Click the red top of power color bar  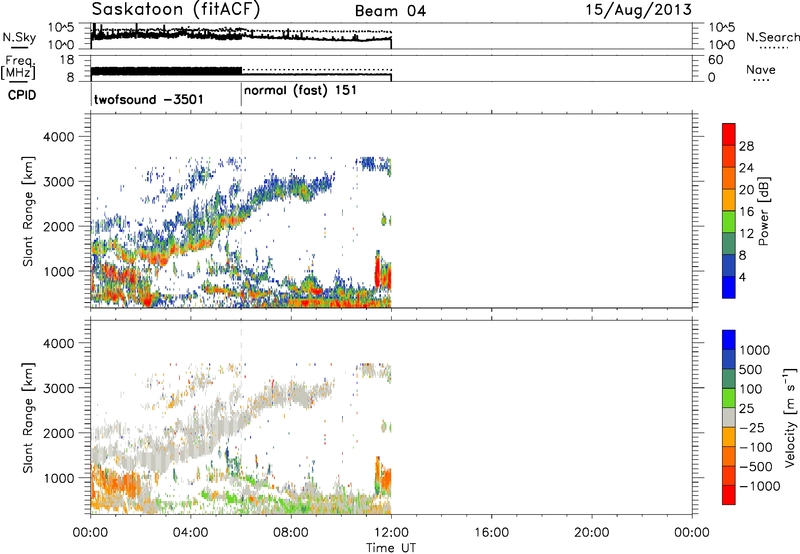729,132
